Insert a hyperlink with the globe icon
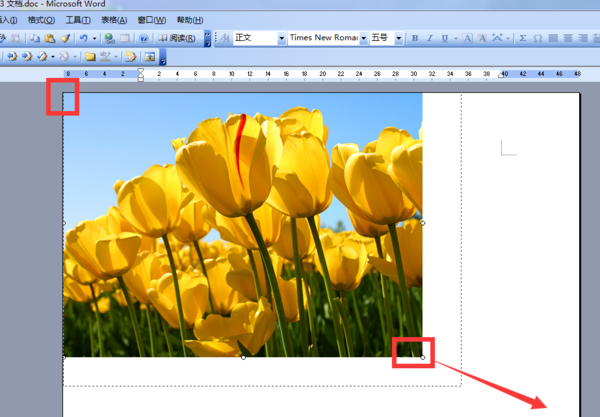Viewport: 600px width, 417px height. pos(109,38)
